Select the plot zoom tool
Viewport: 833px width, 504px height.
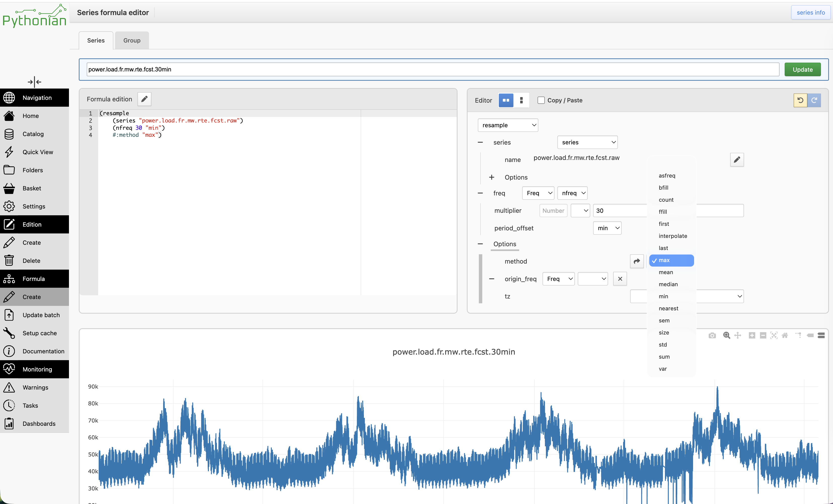click(x=727, y=335)
